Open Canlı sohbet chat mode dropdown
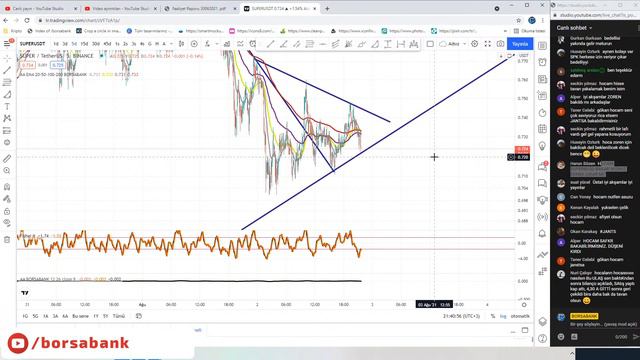 click(x=575, y=28)
